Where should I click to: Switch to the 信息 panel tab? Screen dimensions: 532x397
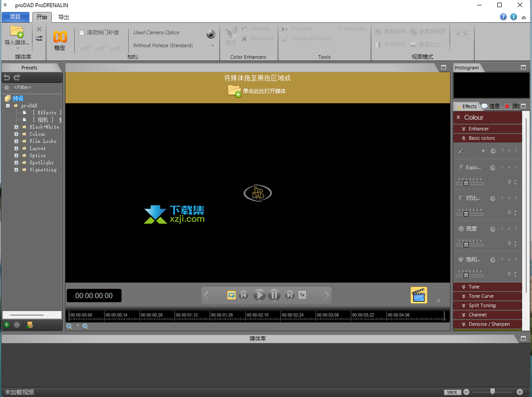pos(491,106)
